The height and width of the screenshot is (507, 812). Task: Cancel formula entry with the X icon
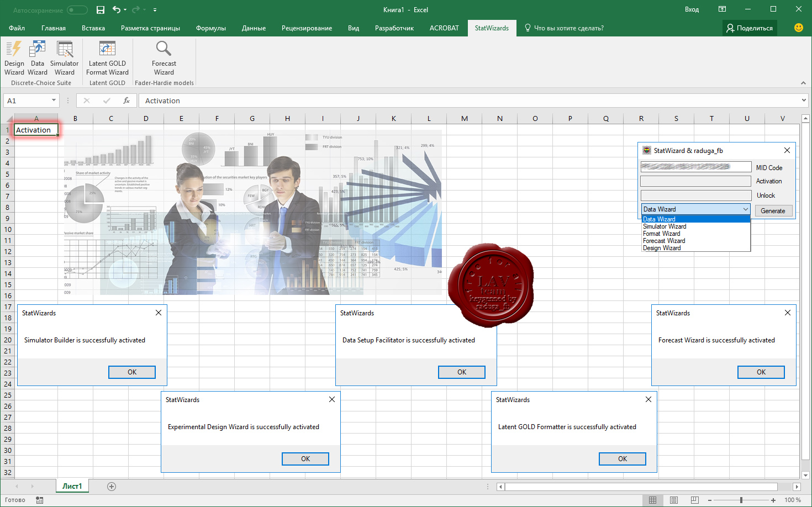tap(87, 101)
